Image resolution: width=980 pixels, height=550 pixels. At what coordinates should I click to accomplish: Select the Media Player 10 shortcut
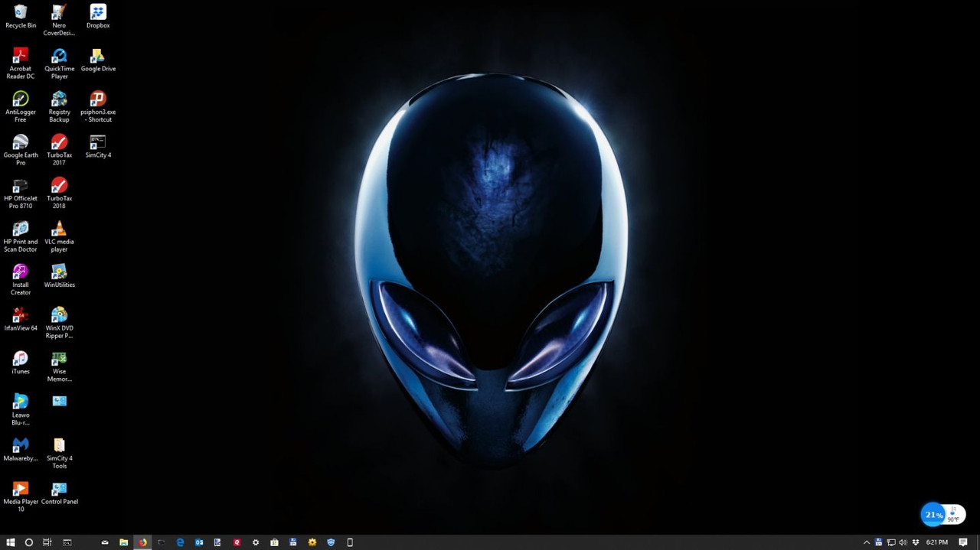tap(21, 496)
